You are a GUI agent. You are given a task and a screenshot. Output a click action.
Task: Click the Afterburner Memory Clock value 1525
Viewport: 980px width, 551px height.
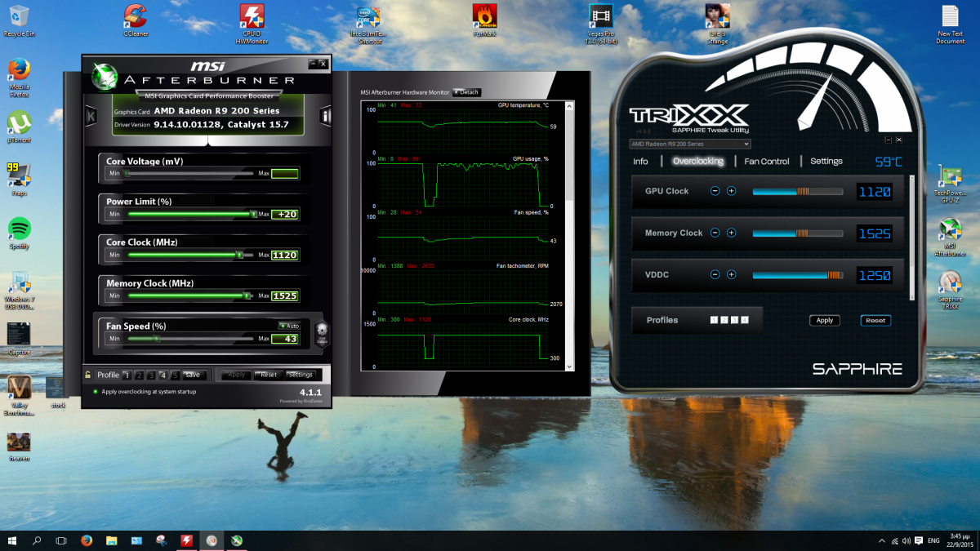click(x=285, y=295)
